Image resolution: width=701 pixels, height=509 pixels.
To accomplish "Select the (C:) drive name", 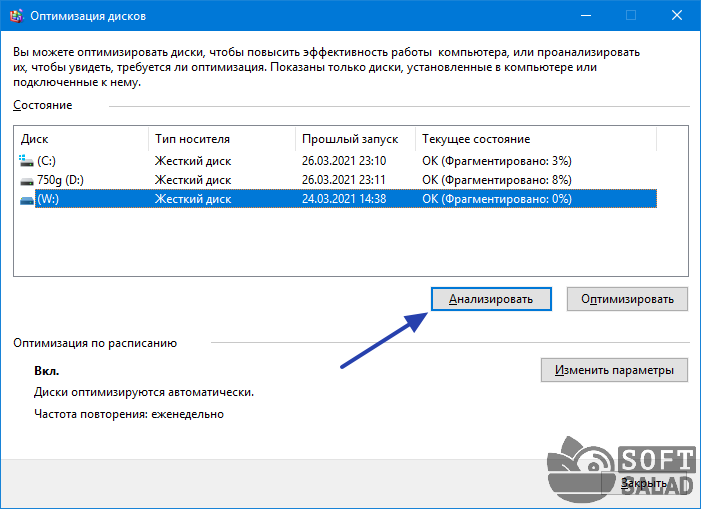I will tap(46, 161).
